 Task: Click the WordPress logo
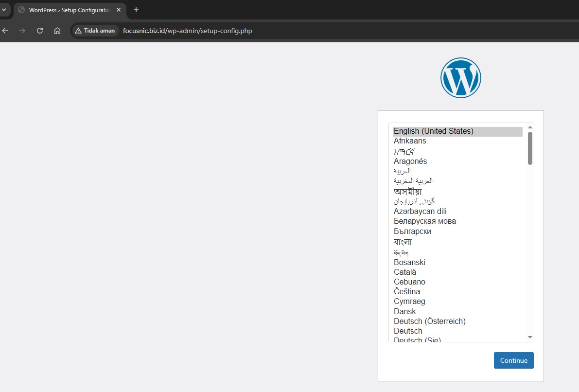coord(461,78)
